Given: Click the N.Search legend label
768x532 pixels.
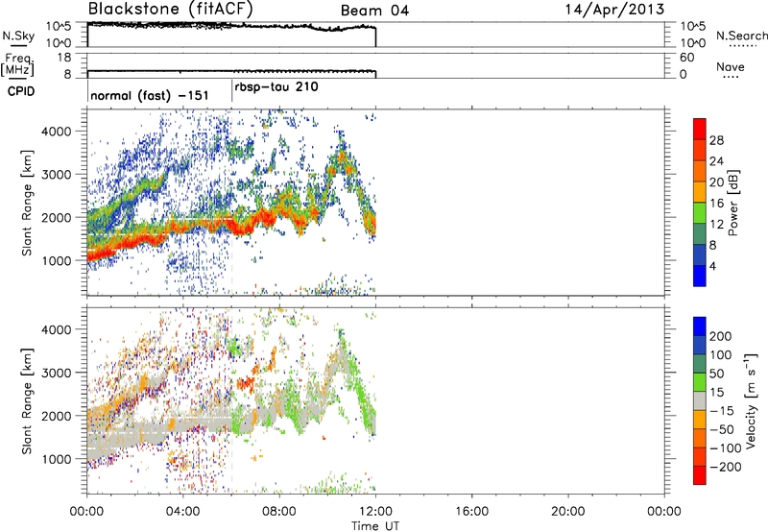Looking at the screenshot, I should tap(741, 36).
